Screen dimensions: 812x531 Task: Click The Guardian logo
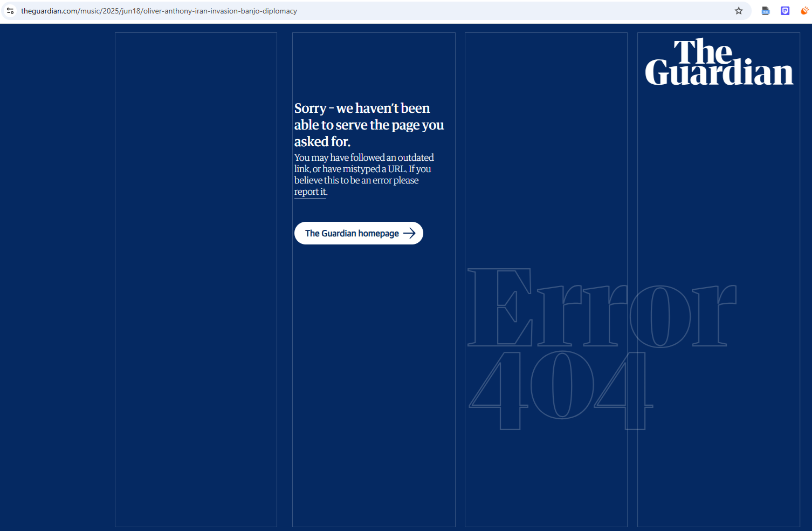(719, 62)
